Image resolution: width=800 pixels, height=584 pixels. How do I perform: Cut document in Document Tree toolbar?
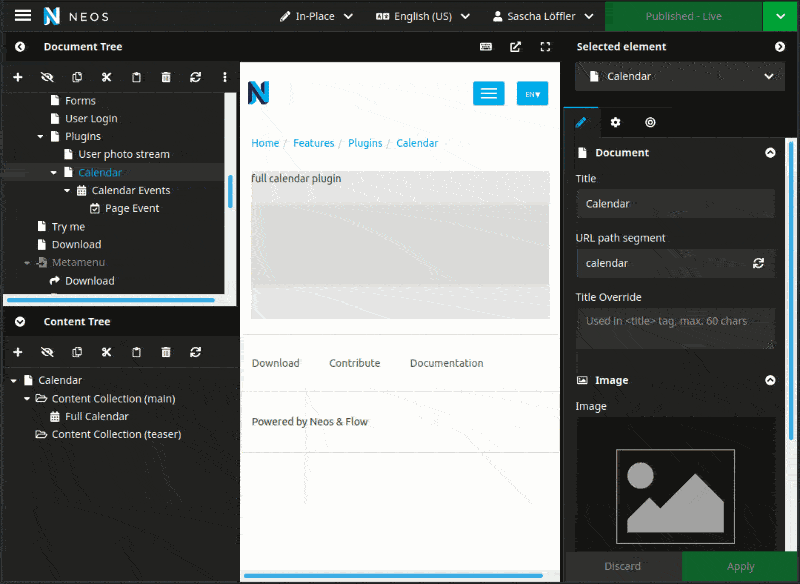[106, 77]
